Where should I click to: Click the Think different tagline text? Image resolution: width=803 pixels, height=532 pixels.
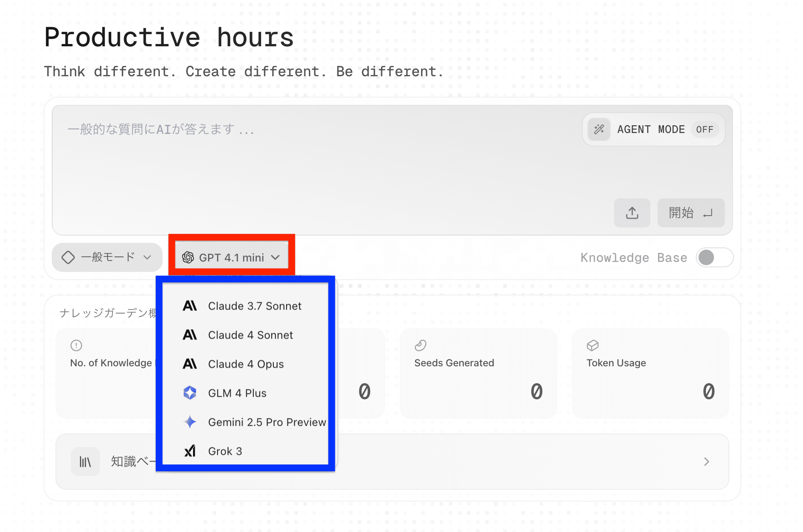[244, 72]
